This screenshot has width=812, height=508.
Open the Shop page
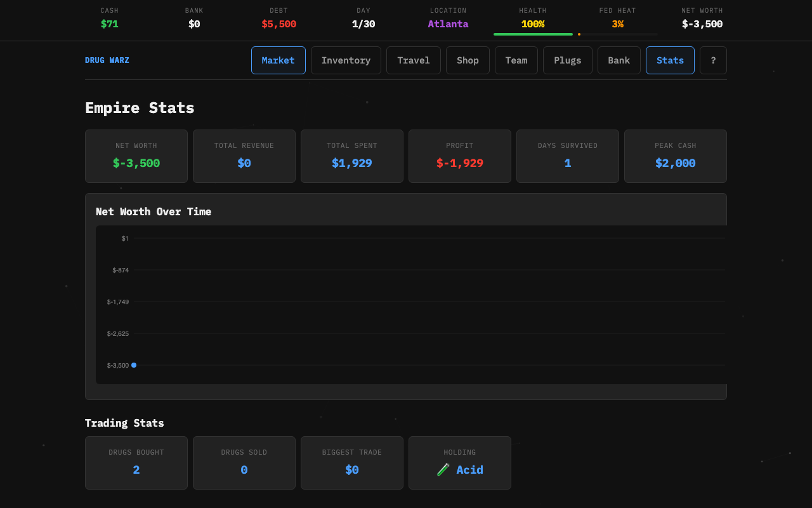click(468, 60)
